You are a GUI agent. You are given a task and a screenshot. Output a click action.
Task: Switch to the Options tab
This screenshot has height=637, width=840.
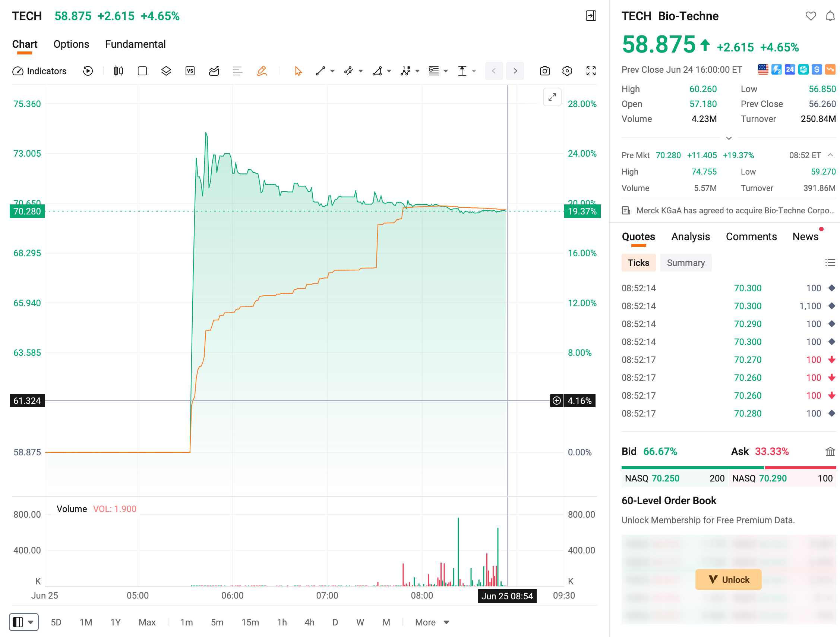point(72,44)
